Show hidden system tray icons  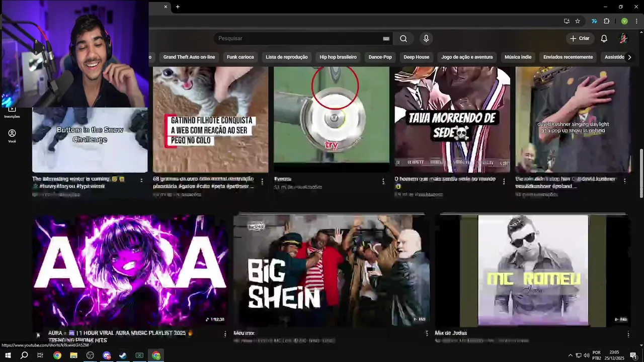pos(570,355)
